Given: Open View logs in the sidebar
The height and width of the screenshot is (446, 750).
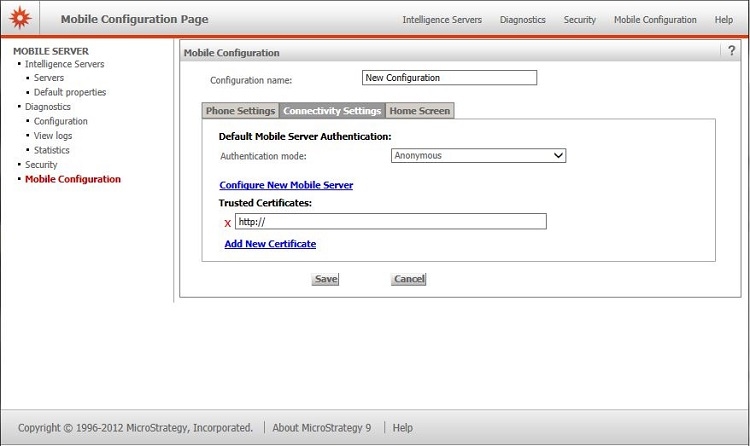Looking at the screenshot, I should tap(53, 135).
